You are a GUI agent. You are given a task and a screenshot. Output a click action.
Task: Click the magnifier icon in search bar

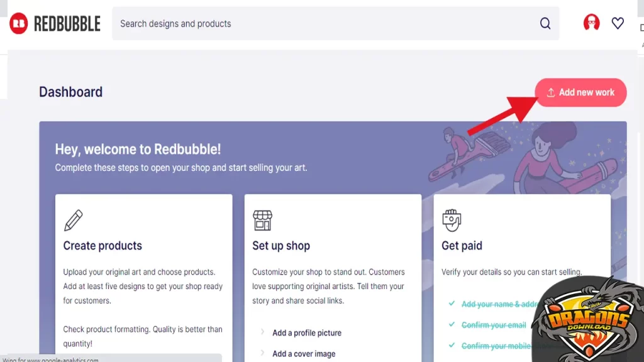(x=545, y=24)
